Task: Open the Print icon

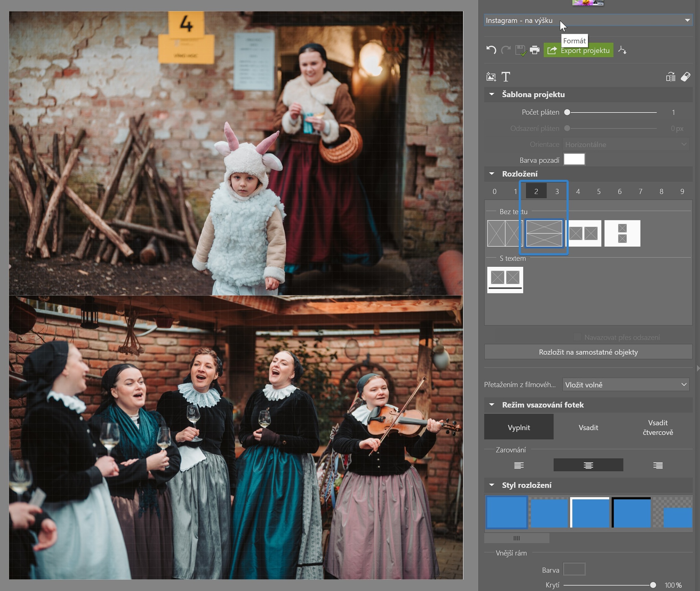Action: [534, 50]
